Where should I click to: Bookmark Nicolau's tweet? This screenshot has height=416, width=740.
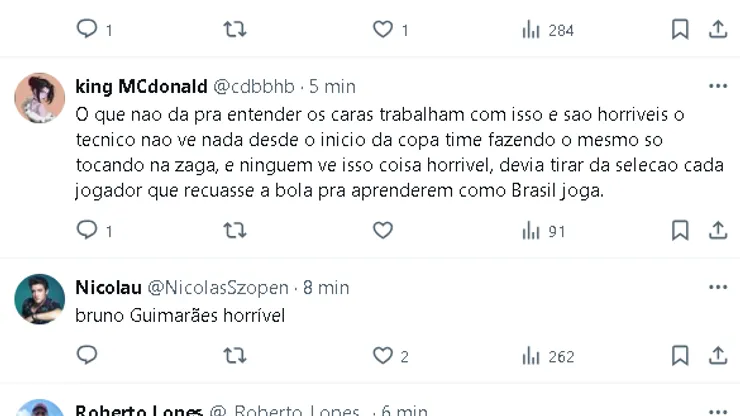click(680, 355)
